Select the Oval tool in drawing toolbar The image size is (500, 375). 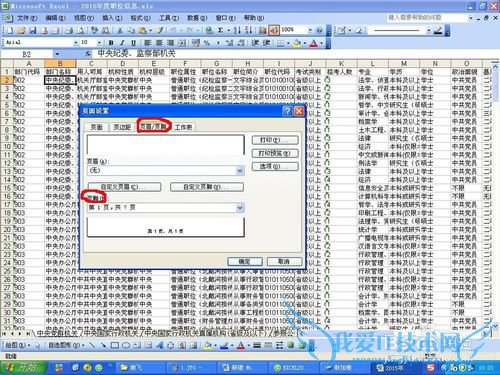pyautogui.click(x=126, y=345)
